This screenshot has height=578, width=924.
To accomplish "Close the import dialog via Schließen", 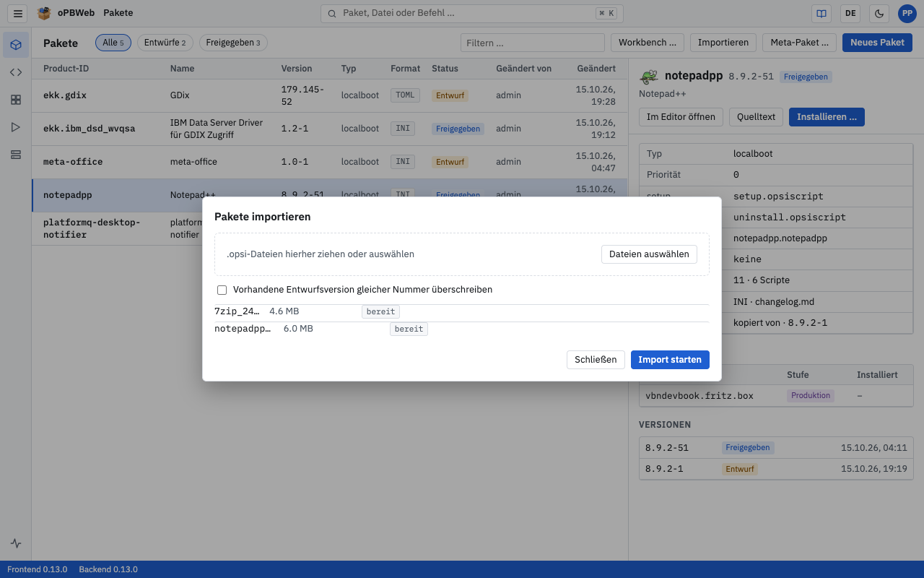I will pos(596,360).
